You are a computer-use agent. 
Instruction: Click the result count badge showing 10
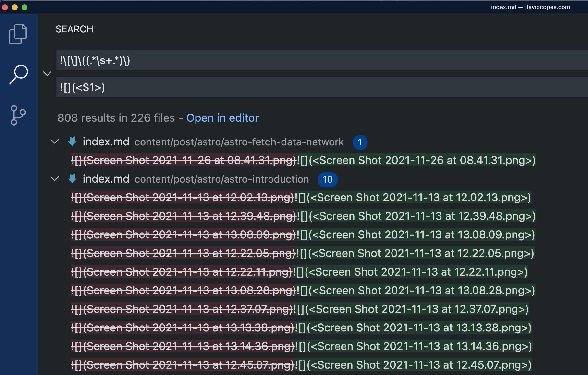(x=328, y=179)
